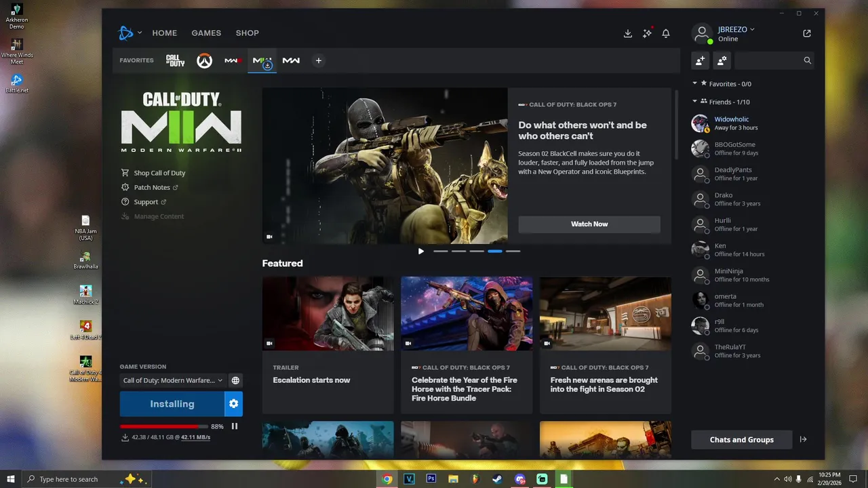The image size is (868, 488).
Task: Click the 42.11 MB/s download speed
Action: pos(195,438)
